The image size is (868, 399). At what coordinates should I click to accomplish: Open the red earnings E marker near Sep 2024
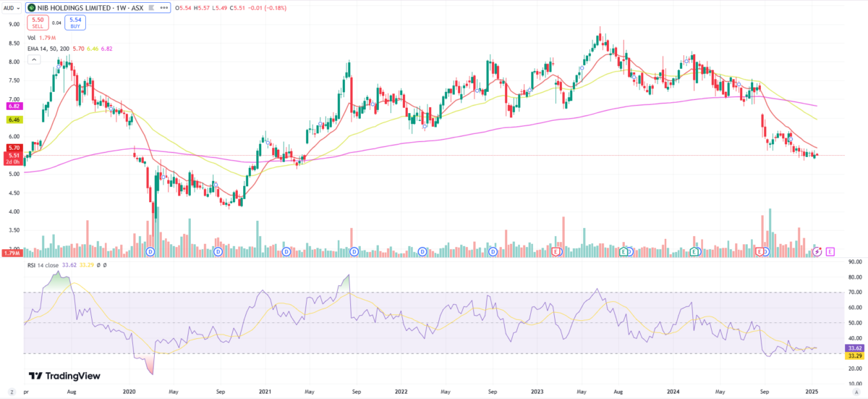point(760,251)
